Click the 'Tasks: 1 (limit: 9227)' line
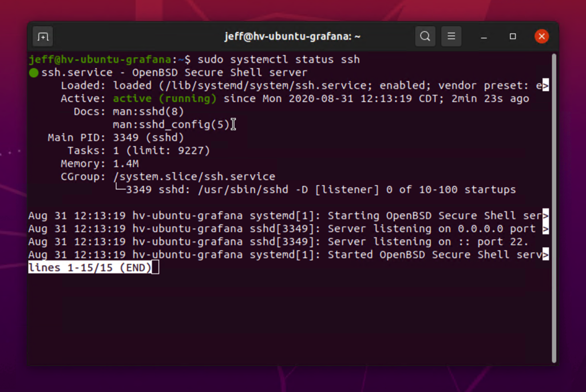Viewport: 586px width, 392px height. point(138,151)
